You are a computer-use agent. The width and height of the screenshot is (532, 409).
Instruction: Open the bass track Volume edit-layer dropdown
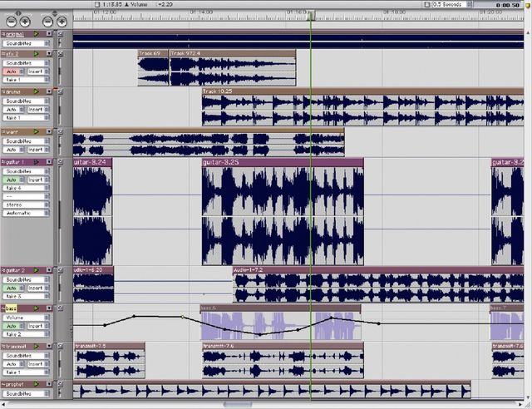[26, 318]
